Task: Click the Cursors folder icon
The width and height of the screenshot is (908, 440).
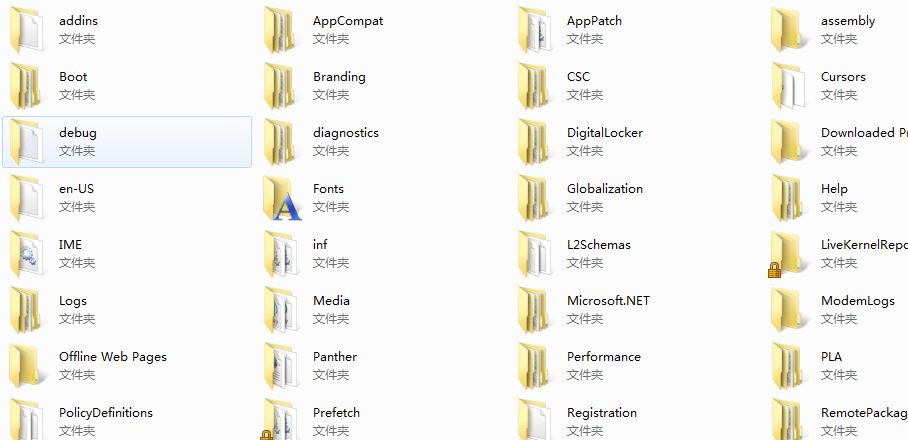Action: click(789, 86)
